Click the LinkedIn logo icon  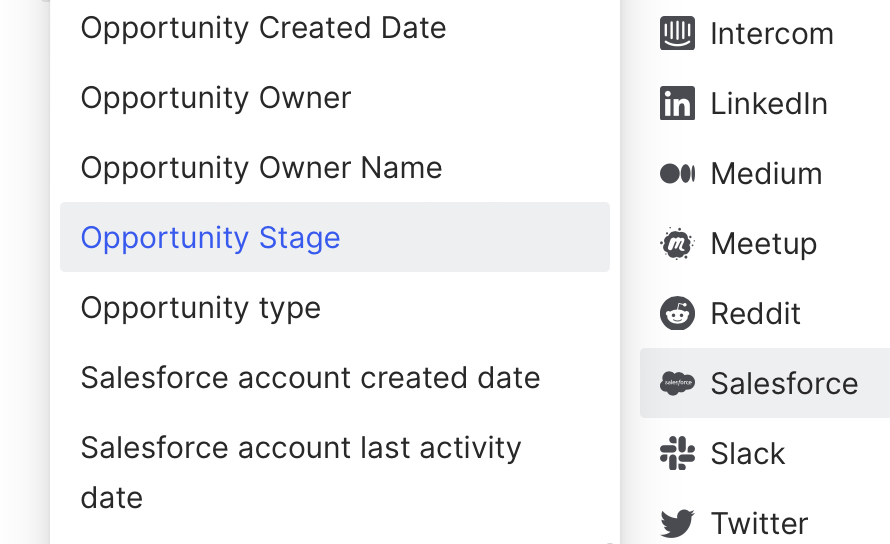(x=677, y=104)
